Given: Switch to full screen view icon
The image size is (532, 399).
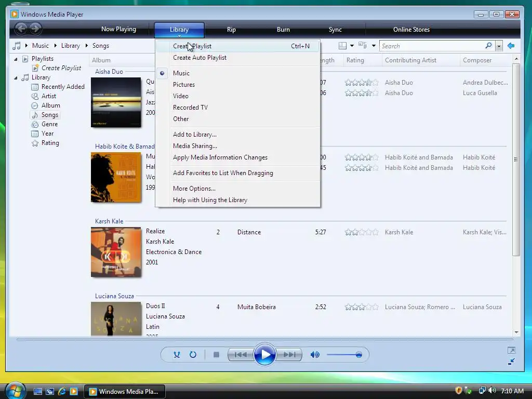Looking at the screenshot, I should 511,350.
